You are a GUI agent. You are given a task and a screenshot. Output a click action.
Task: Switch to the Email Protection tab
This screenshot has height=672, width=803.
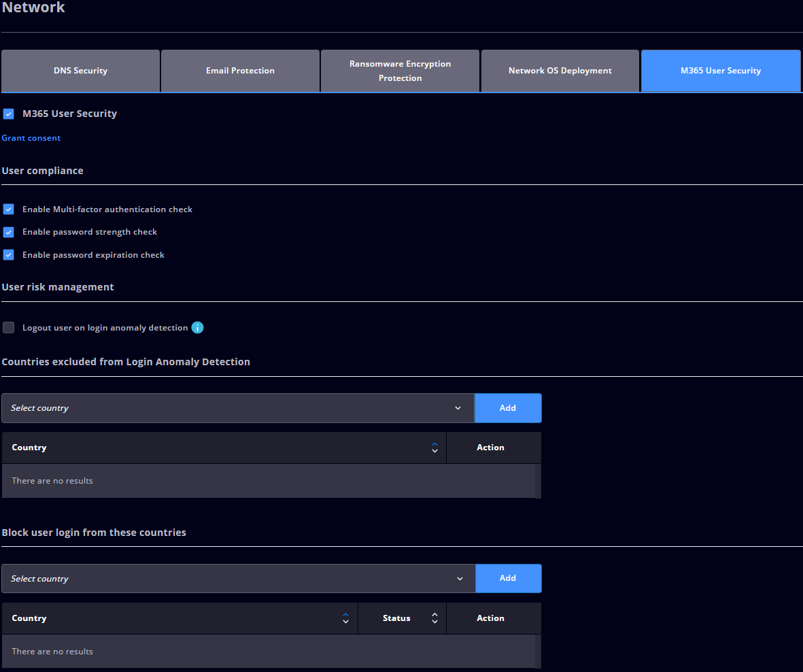[x=240, y=71]
